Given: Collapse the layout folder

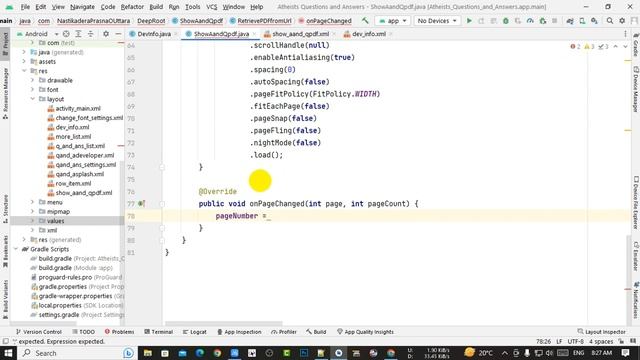Looking at the screenshot, I should 33,99.
